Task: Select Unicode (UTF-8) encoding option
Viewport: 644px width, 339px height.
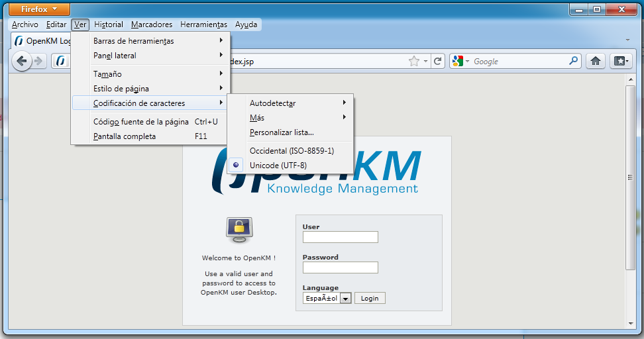Action: tap(278, 166)
